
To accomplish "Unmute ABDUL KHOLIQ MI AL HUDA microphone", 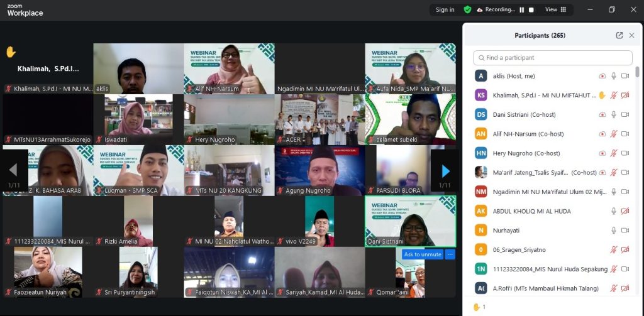I will [x=614, y=212].
